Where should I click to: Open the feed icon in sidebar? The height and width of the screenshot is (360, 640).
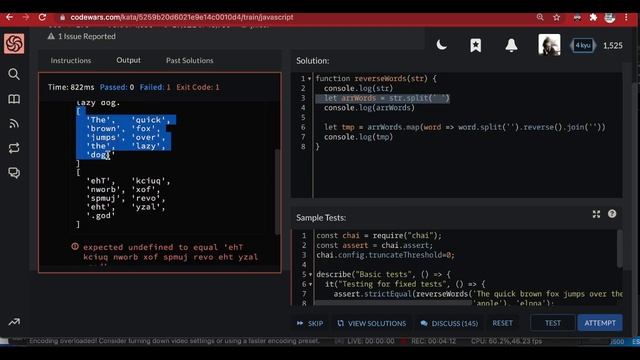[14, 123]
